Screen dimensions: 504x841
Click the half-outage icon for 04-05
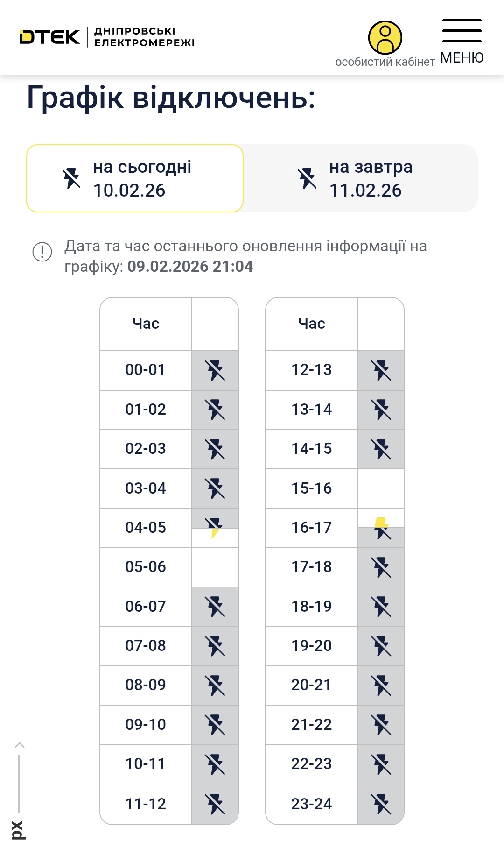coord(215,528)
